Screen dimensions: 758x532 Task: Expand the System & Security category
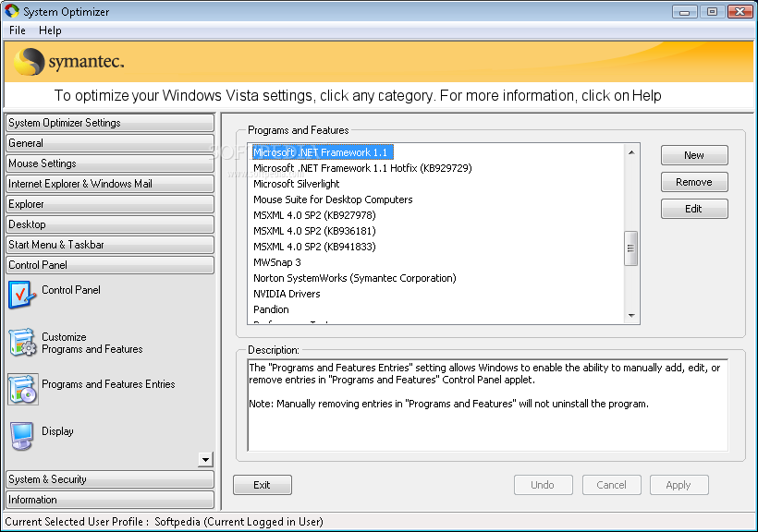coord(110,479)
